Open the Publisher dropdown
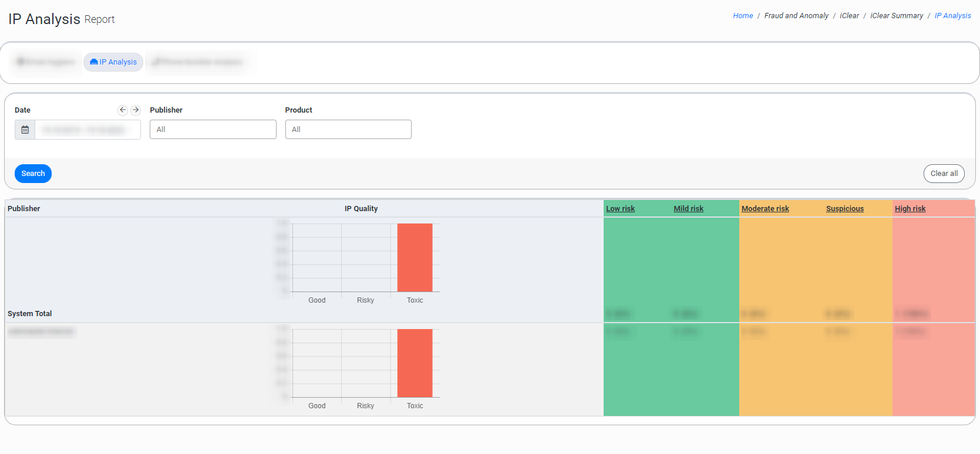 [x=213, y=130]
